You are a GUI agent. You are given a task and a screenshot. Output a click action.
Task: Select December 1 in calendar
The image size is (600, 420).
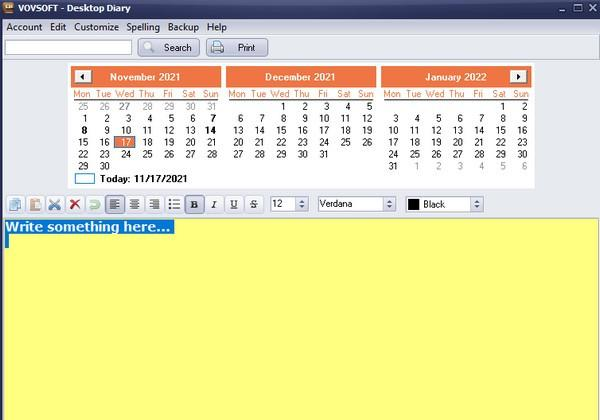(x=283, y=107)
